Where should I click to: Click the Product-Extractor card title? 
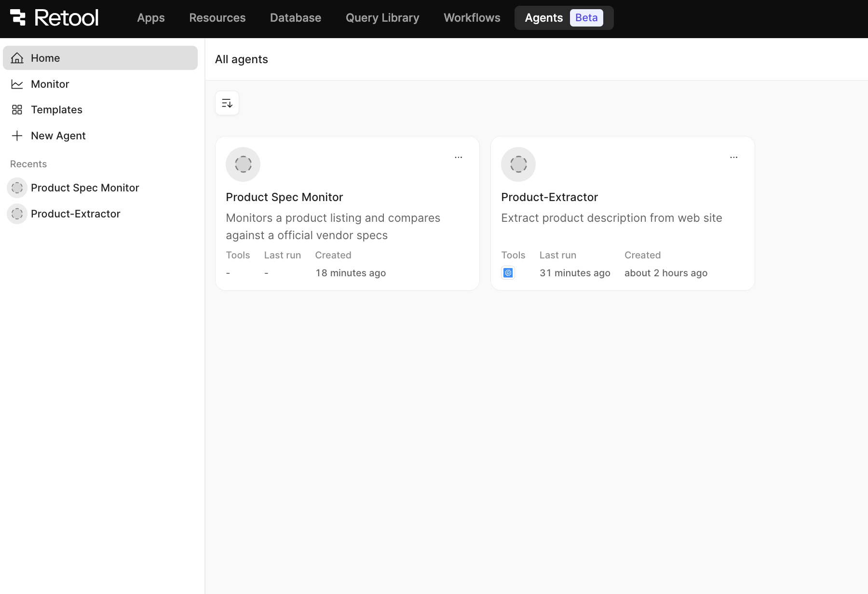coord(549,197)
